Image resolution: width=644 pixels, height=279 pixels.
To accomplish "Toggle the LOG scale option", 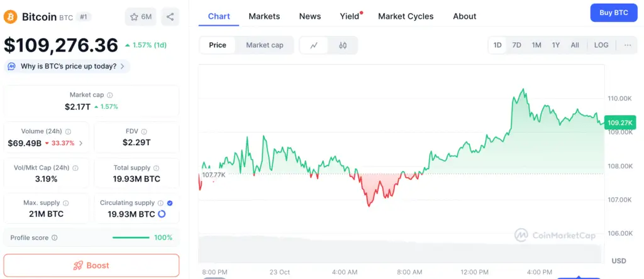I will [601, 45].
